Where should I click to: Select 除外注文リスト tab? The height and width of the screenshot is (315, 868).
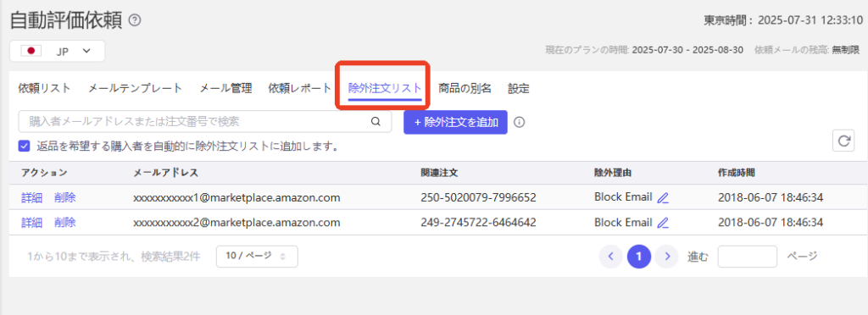tap(385, 88)
